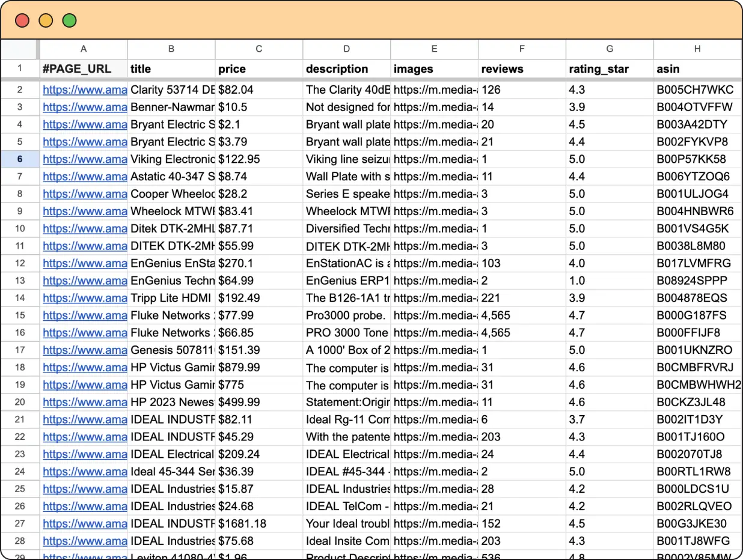Select the price cell showing $2.1
This screenshot has width=743, height=560.
(x=258, y=124)
